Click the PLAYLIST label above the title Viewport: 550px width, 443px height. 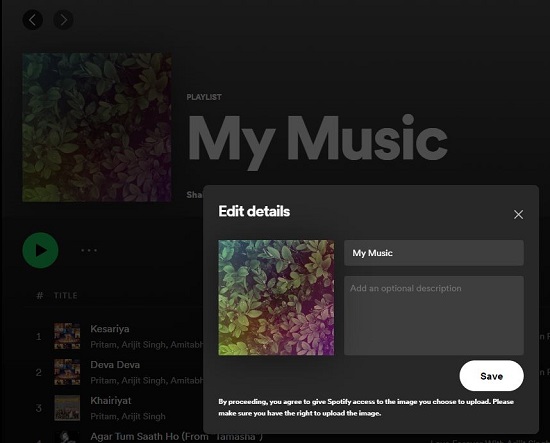pos(204,97)
